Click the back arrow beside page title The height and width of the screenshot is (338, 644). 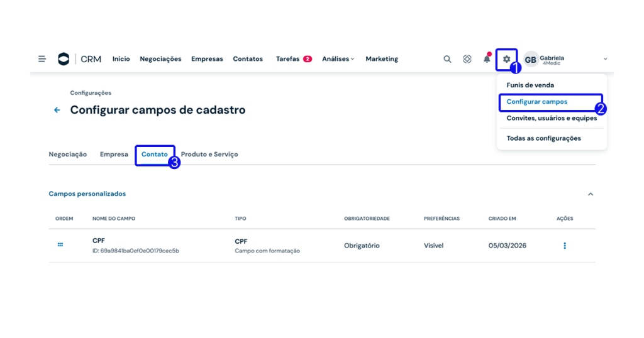tap(57, 110)
